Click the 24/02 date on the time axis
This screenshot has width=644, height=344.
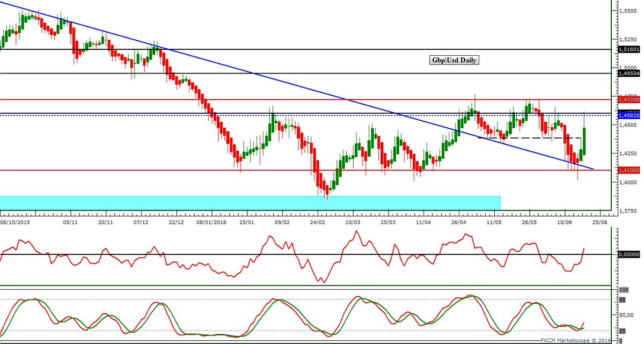click(x=318, y=221)
